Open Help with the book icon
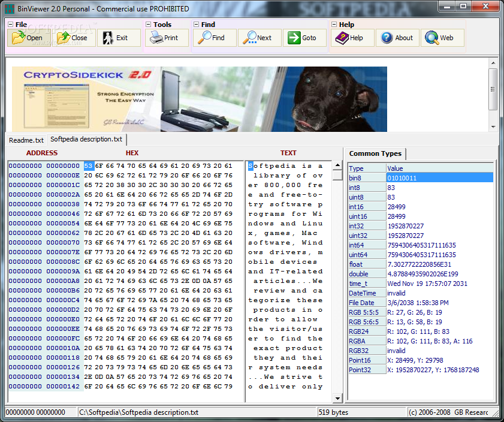Screen dimensions: 504x422 point(352,38)
